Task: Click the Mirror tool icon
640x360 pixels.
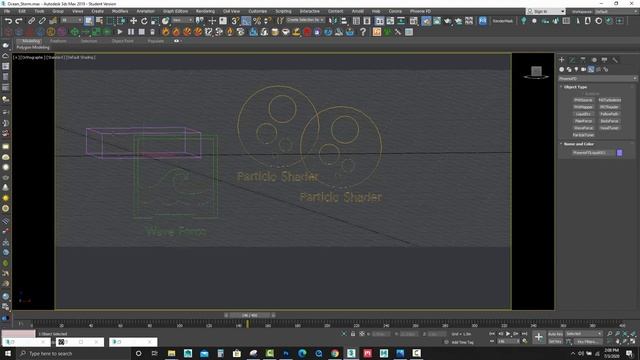Action: [x=333, y=21]
